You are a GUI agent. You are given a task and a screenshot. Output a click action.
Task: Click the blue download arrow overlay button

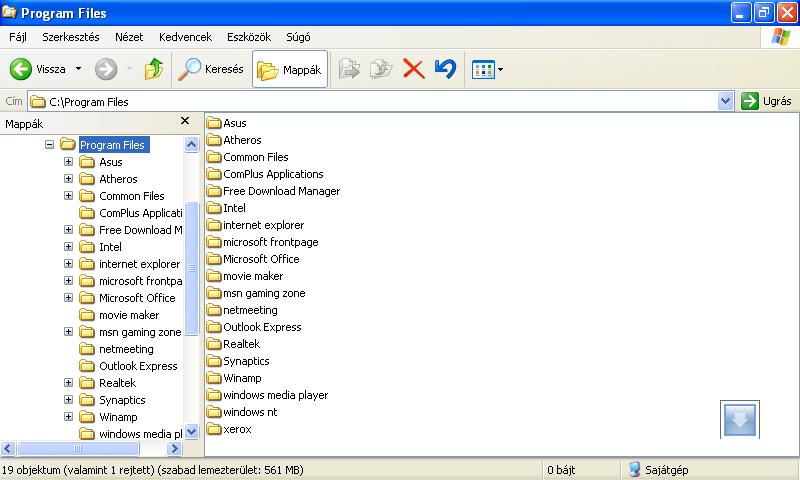tap(740, 419)
